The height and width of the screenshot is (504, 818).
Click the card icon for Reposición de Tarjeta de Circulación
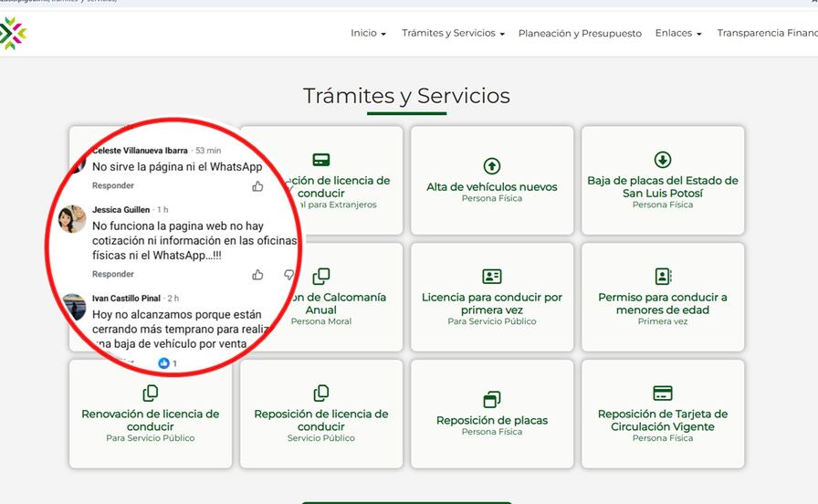(x=663, y=393)
